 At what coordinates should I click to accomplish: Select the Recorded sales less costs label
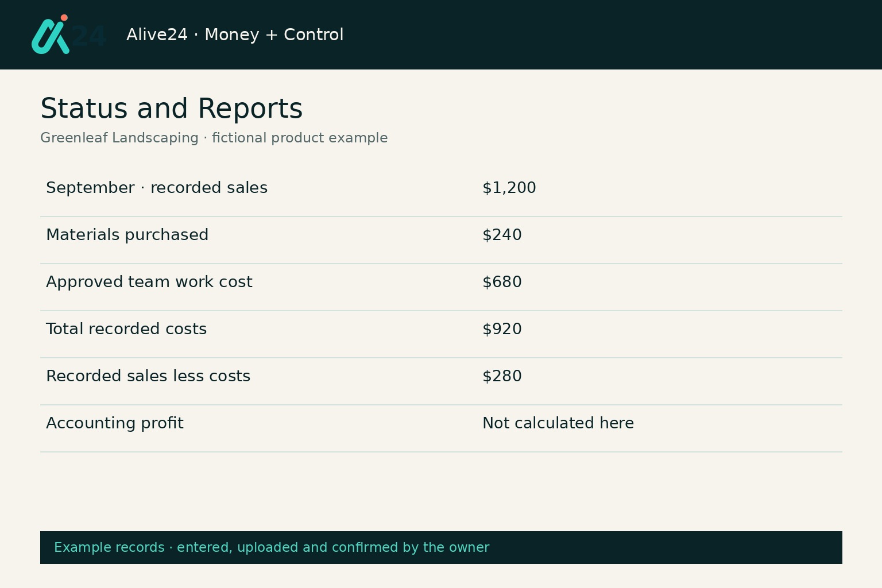(x=148, y=376)
